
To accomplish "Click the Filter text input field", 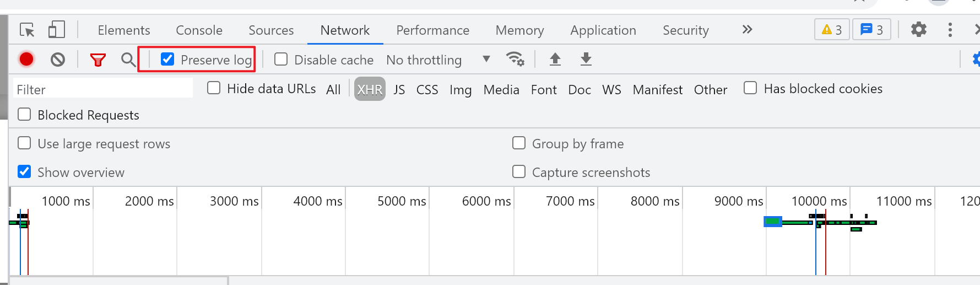I will click(x=103, y=89).
